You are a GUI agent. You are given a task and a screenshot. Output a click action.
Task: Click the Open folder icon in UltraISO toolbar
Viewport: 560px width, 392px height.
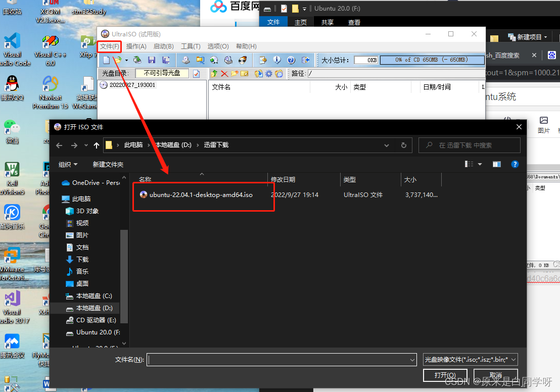tap(117, 60)
